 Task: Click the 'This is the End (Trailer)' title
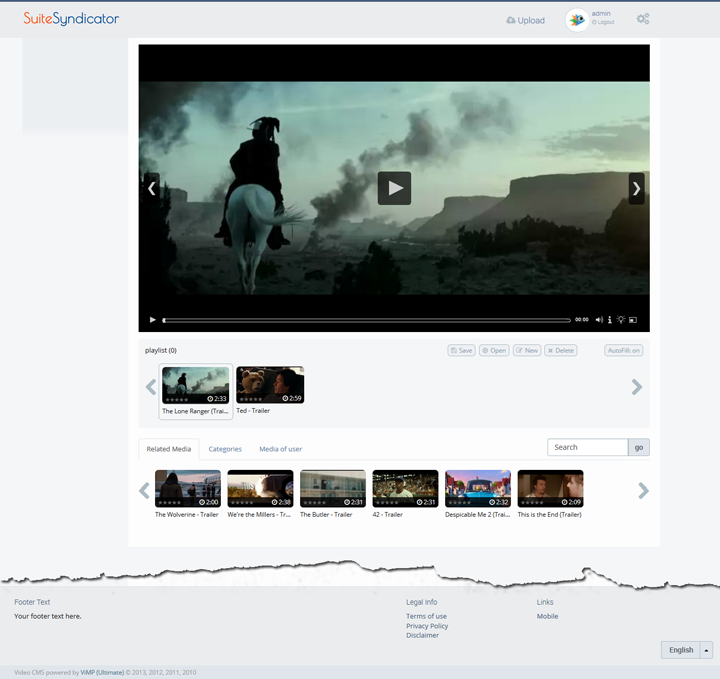pos(550,515)
